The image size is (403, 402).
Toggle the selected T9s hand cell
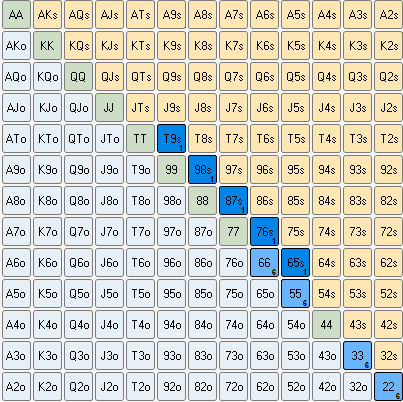click(171, 138)
